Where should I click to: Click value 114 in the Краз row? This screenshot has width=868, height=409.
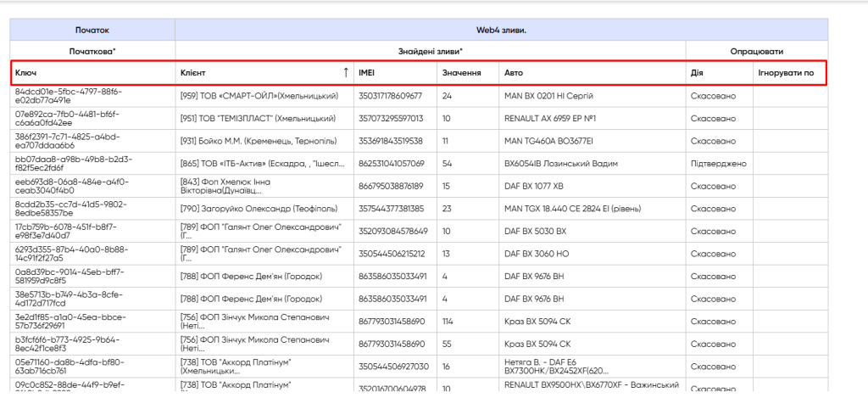(448, 321)
